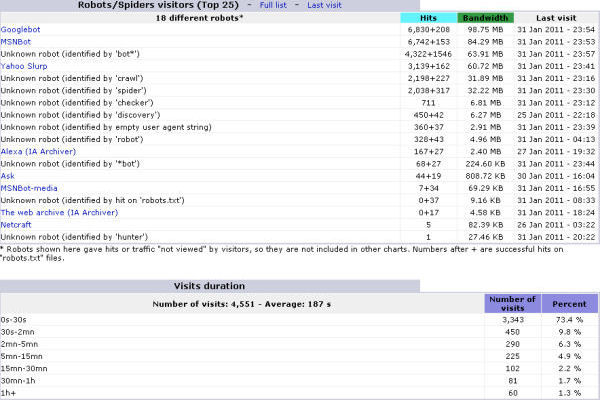Image resolution: width=600 pixels, height=400 pixels.
Task: Open the Alexa (IA Archiver) link
Action: click(x=38, y=152)
